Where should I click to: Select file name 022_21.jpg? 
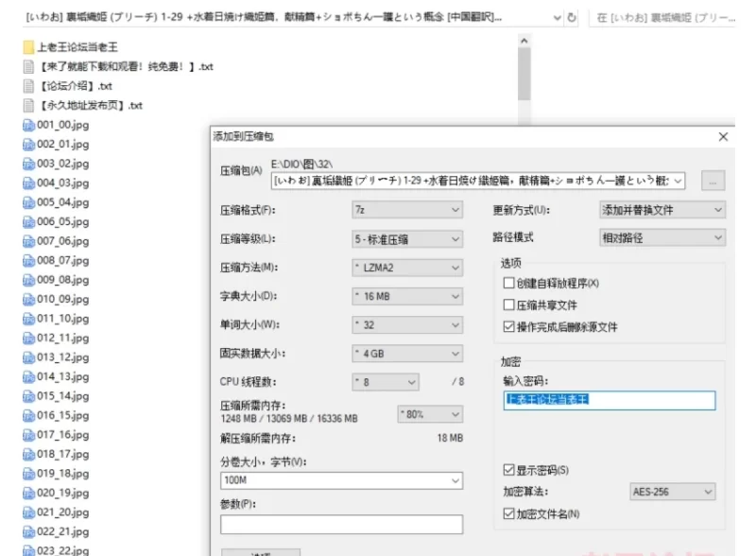(62, 531)
